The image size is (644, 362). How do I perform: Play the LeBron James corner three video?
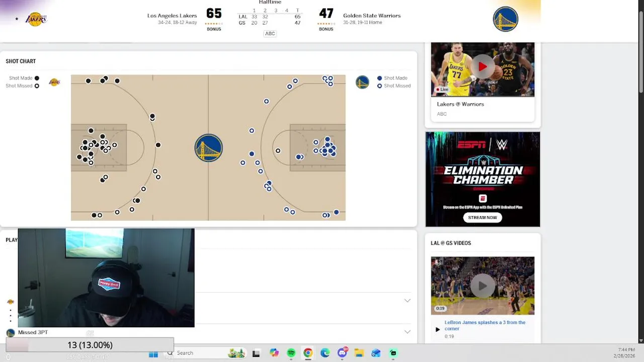click(x=482, y=286)
